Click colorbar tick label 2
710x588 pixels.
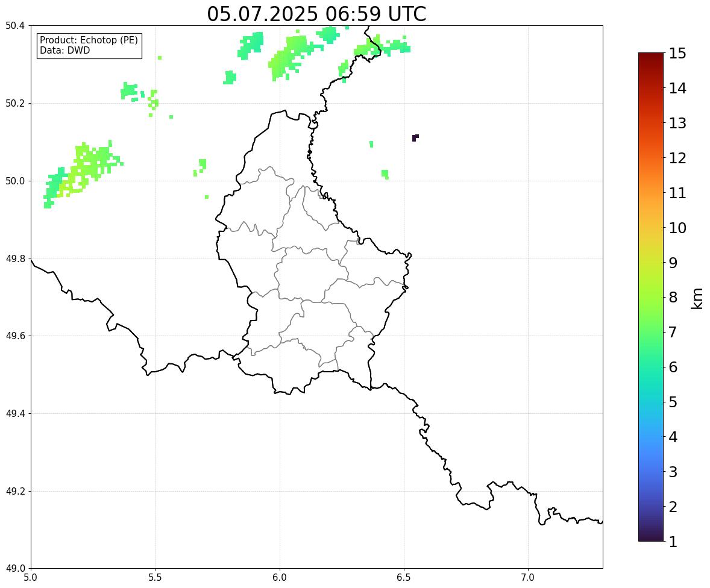pyautogui.click(x=673, y=507)
